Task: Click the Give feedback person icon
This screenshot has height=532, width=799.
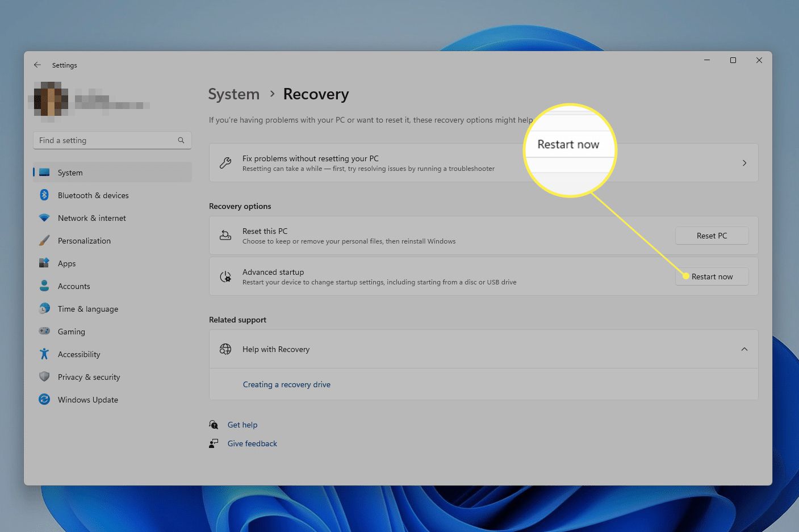Action: (x=214, y=443)
